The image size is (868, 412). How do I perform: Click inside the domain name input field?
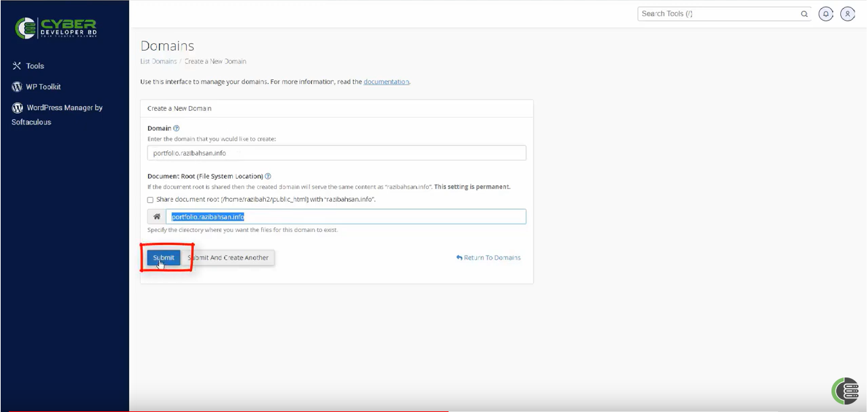pos(336,152)
